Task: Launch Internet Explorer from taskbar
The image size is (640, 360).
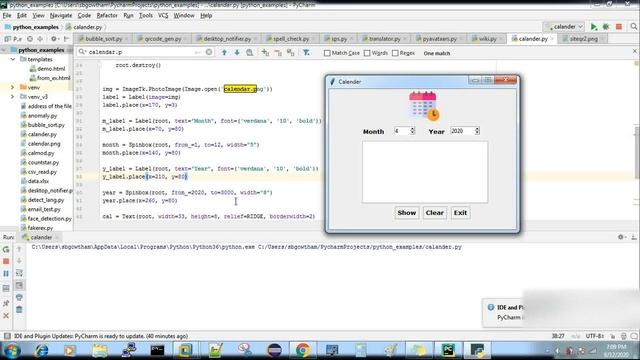Action: [x=41, y=350]
